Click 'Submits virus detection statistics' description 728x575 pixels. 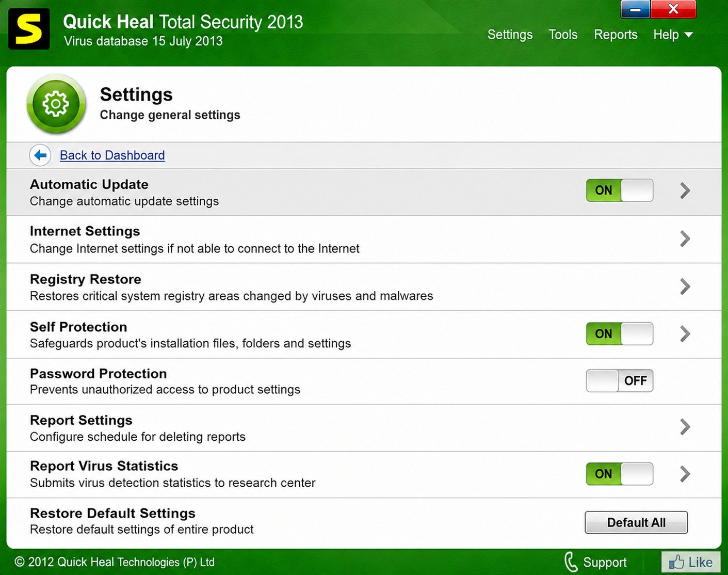tap(173, 483)
